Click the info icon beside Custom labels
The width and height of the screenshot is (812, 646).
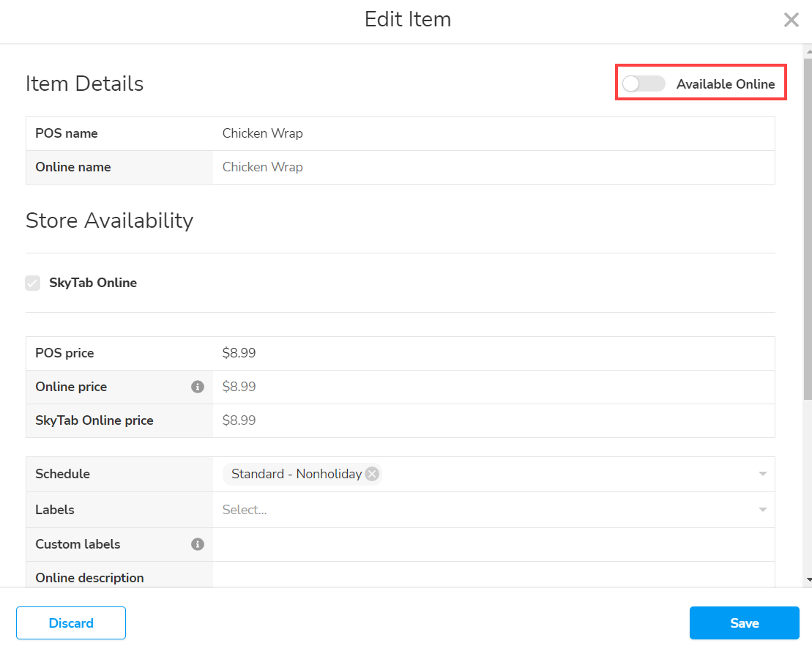pos(198,544)
